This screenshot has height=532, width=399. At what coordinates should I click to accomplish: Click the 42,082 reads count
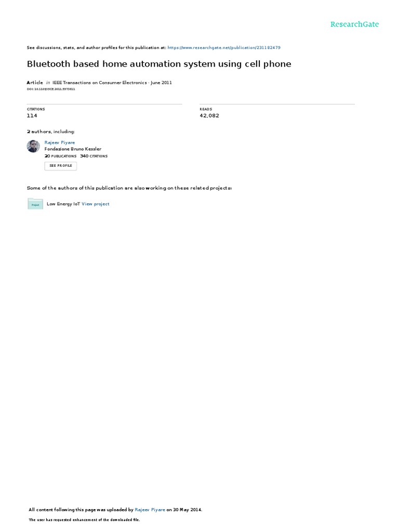pos(209,115)
